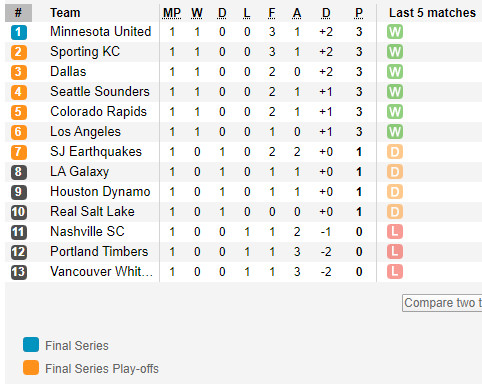Viewport: 482px width, 384px height.
Task: Open SJ Earthquakes' D draw result badge
Action: coord(395,152)
